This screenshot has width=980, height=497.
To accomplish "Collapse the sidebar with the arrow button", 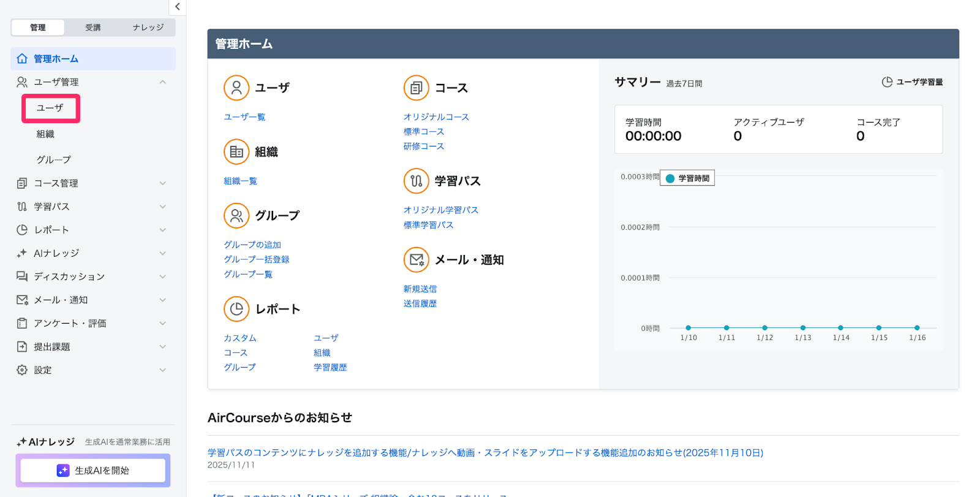I will point(178,7).
